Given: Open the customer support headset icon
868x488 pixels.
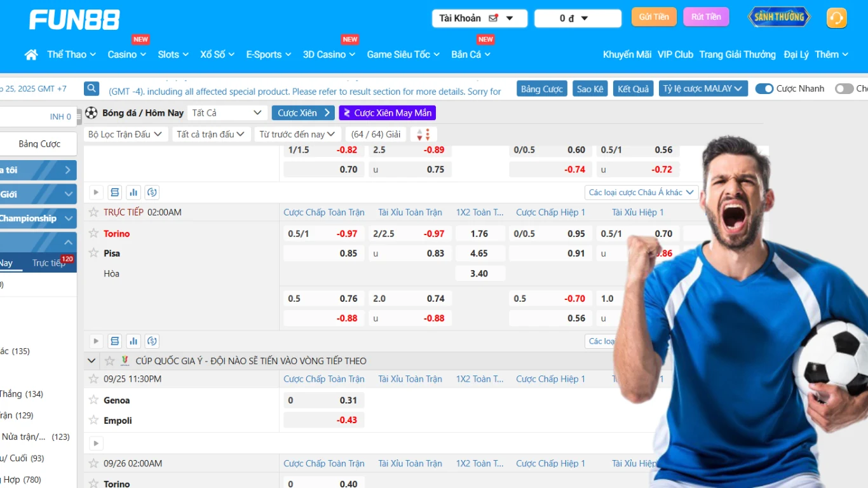Looking at the screenshot, I should point(836,18).
